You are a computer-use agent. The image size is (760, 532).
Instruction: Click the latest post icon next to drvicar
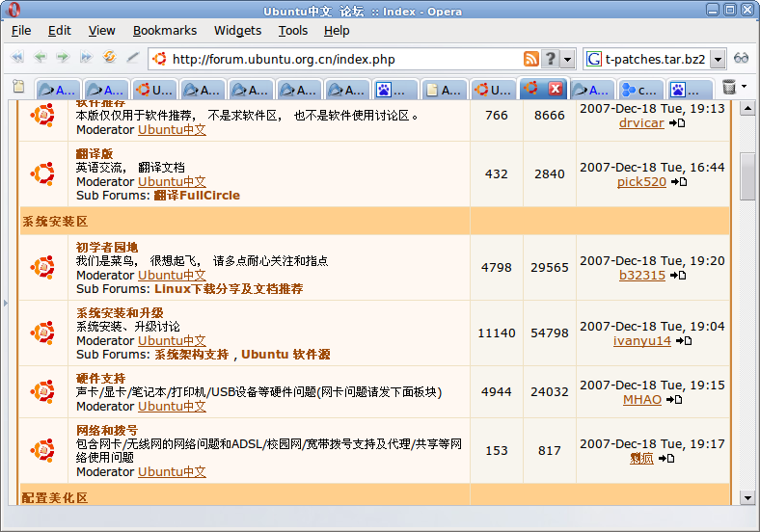[x=678, y=123]
